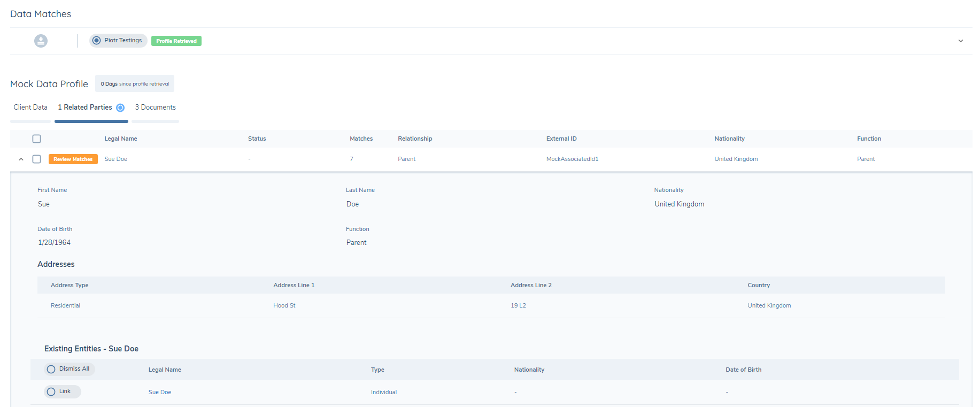Click the MockAssociatedId1 external ID
Image resolution: width=980 pixels, height=407 pixels.
coord(572,159)
